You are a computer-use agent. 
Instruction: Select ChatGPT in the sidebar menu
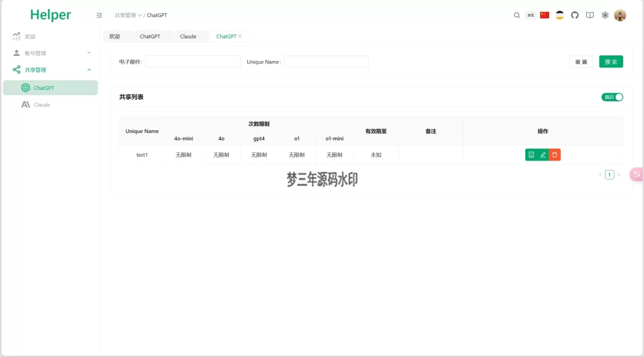coord(50,88)
